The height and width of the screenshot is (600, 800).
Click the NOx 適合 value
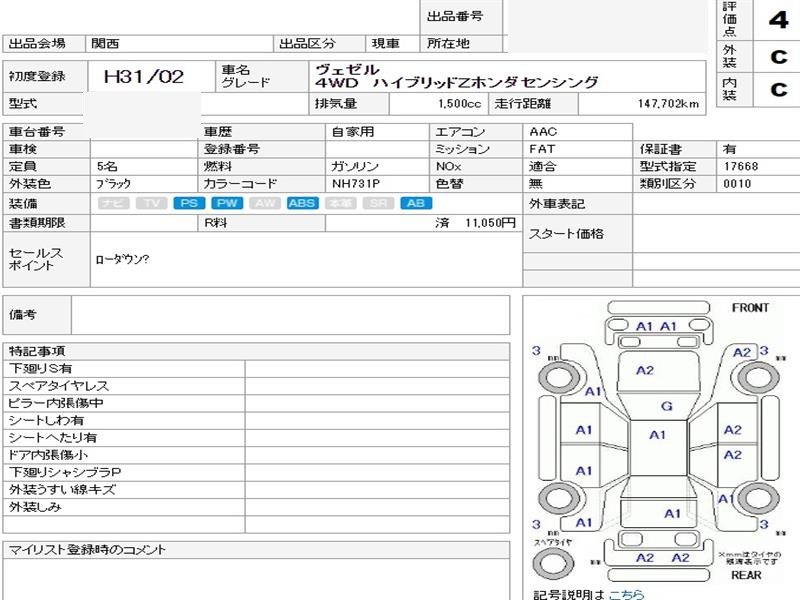click(x=542, y=166)
